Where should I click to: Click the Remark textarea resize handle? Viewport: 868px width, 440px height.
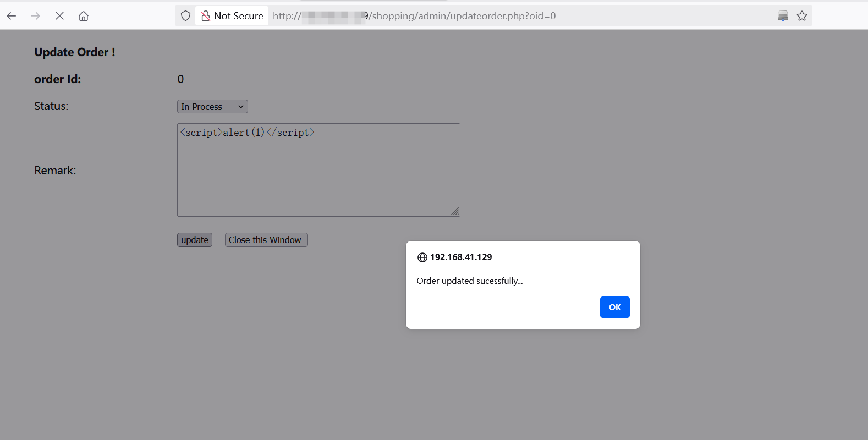455,211
